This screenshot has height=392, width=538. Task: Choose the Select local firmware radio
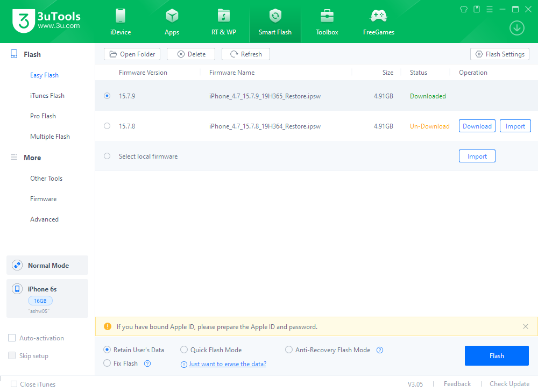107,156
